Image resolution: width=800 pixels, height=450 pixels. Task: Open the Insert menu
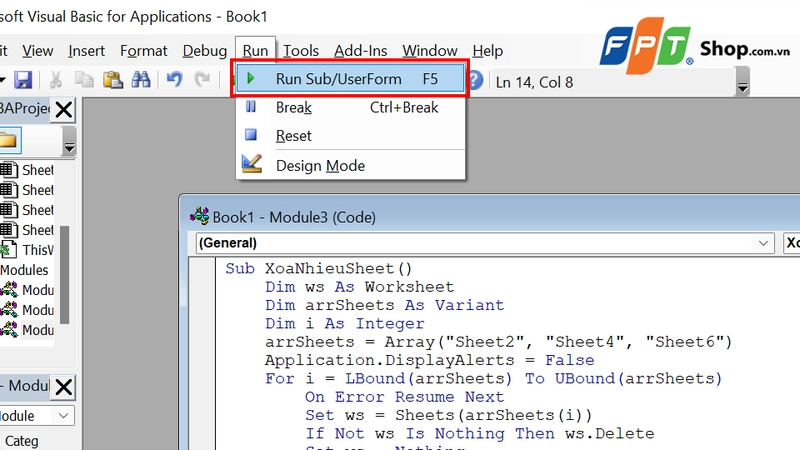point(86,51)
